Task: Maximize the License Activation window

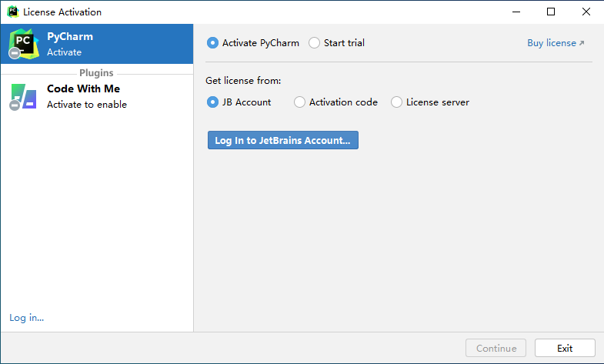Action: (x=551, y=12)
